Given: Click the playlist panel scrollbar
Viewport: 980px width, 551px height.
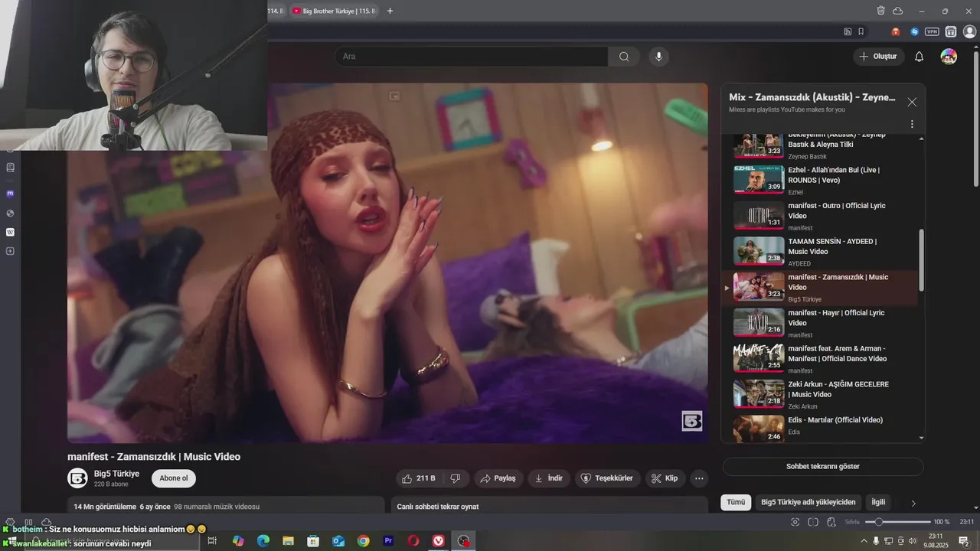Looking at the screenshot, I should point(921,260).
